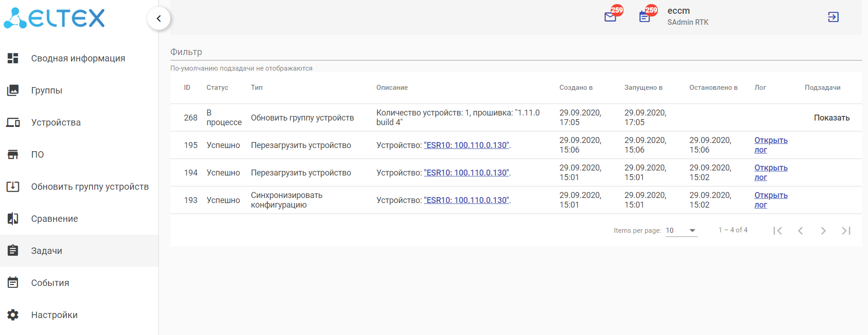Expand the Фильтр filter panel
The height and width of the screenshot is (335, 868).
pos(186,52)
